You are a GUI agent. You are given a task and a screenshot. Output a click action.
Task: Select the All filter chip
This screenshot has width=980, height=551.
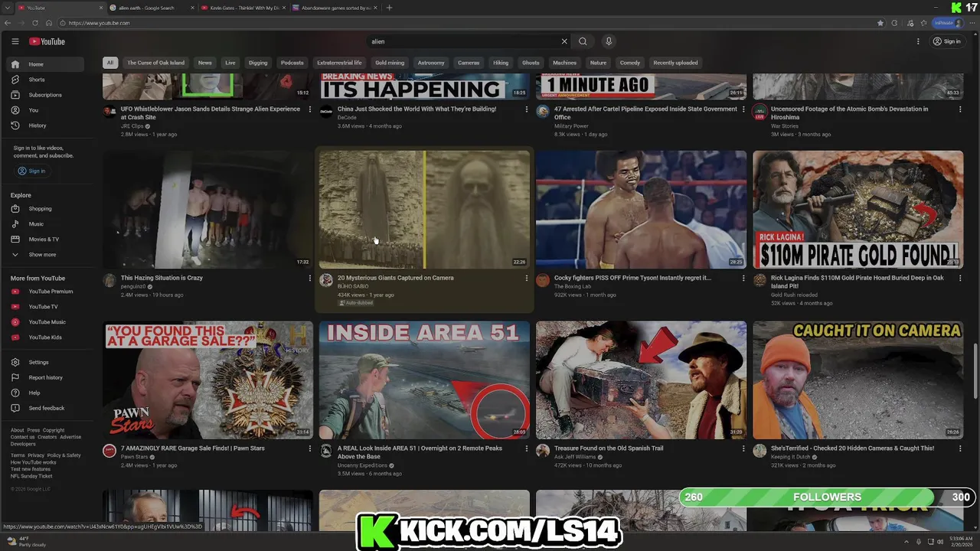pos(110,63)
